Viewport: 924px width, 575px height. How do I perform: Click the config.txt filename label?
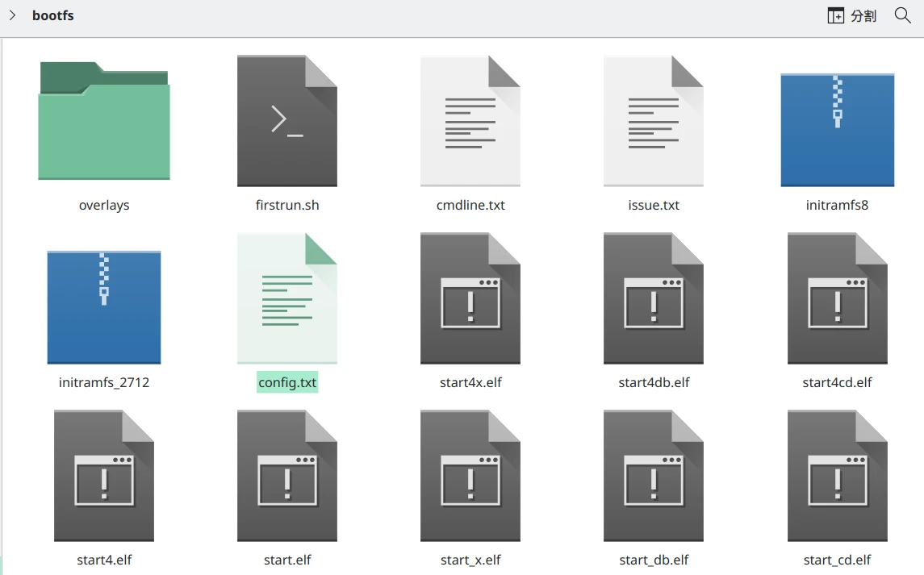[x=287, y=382]
